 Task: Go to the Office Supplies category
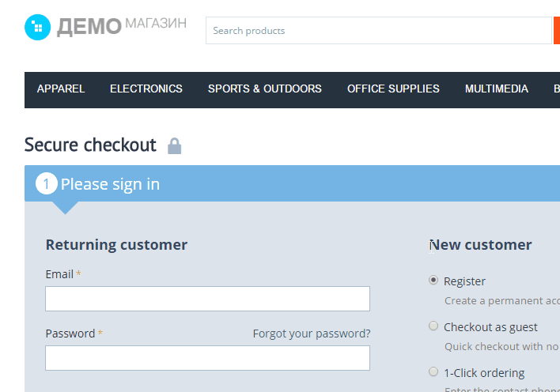click(393, 89)
